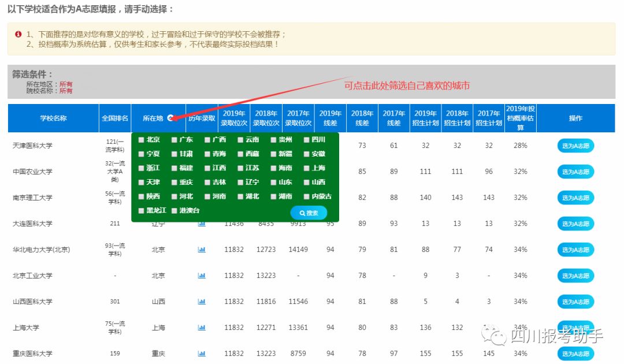This screenshot has width=624, height=364.
Task: Open admission history chart for 重庆医科大学
Action: tap(202, 354)
